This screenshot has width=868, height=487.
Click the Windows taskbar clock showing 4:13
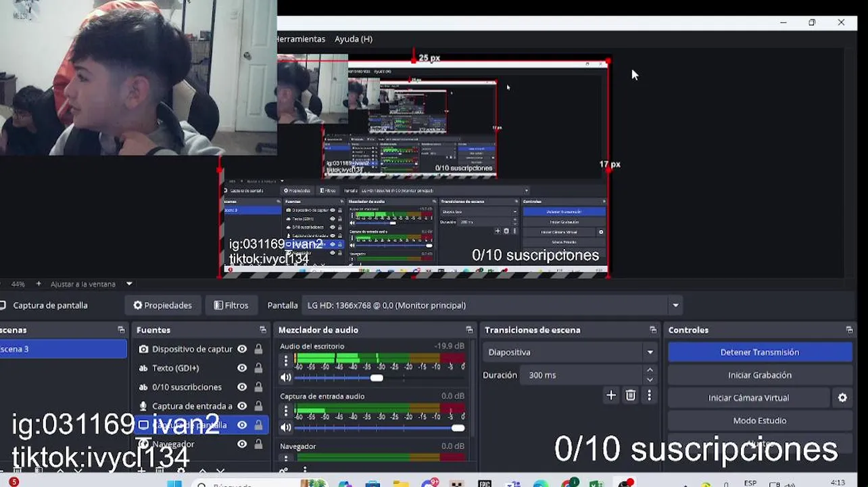pyautogui.click(x=838, y=483)
